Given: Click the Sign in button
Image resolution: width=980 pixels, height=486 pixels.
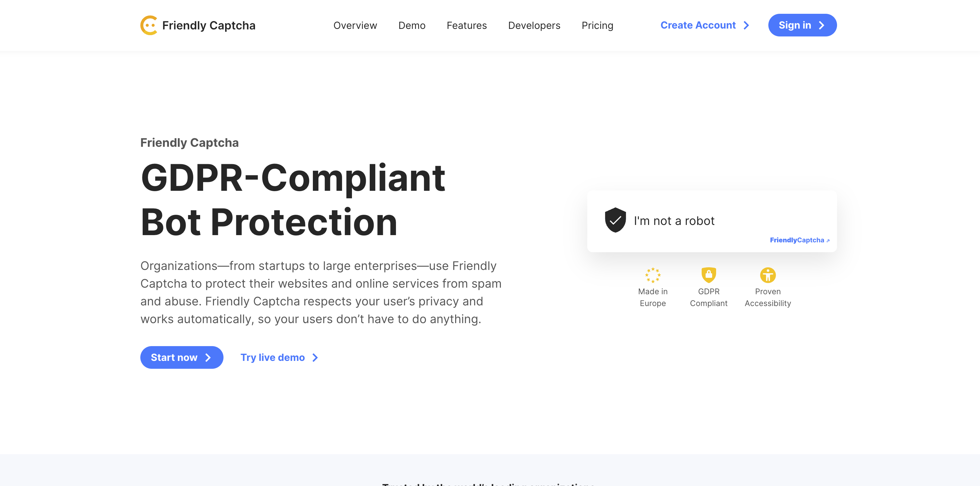Looking at the screenshot, I should 802,25.
